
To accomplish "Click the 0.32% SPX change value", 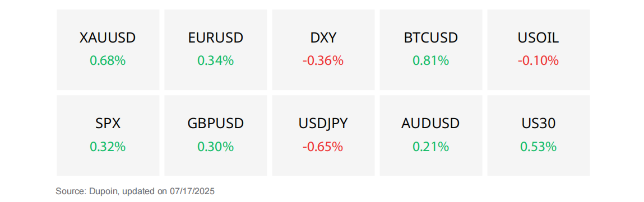I will pos(108,147).
